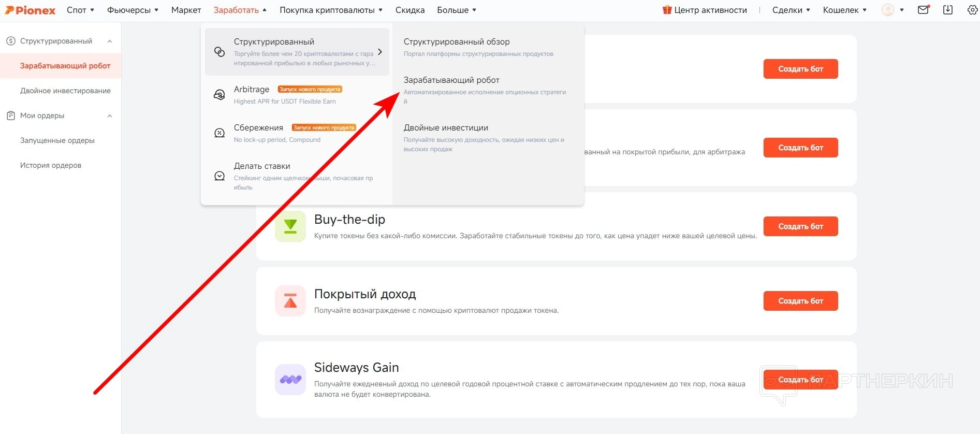Open Центр активности link

[x=710, y=10]
